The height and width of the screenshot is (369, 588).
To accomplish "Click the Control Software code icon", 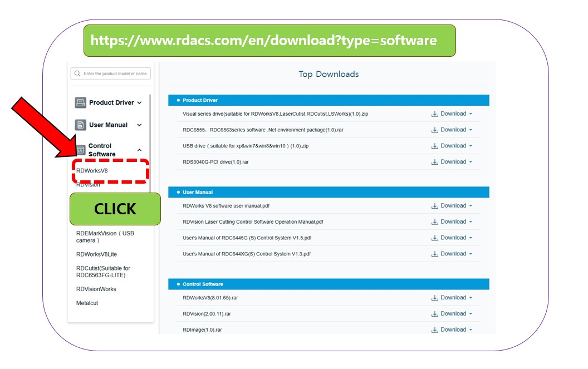I will coord(80,150).
